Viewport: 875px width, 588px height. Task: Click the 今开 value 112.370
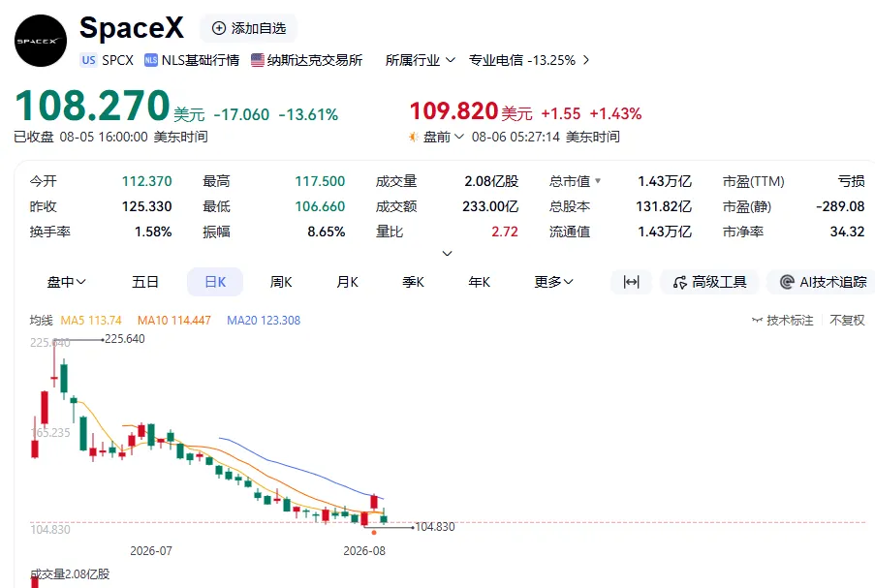coord(146,181)
